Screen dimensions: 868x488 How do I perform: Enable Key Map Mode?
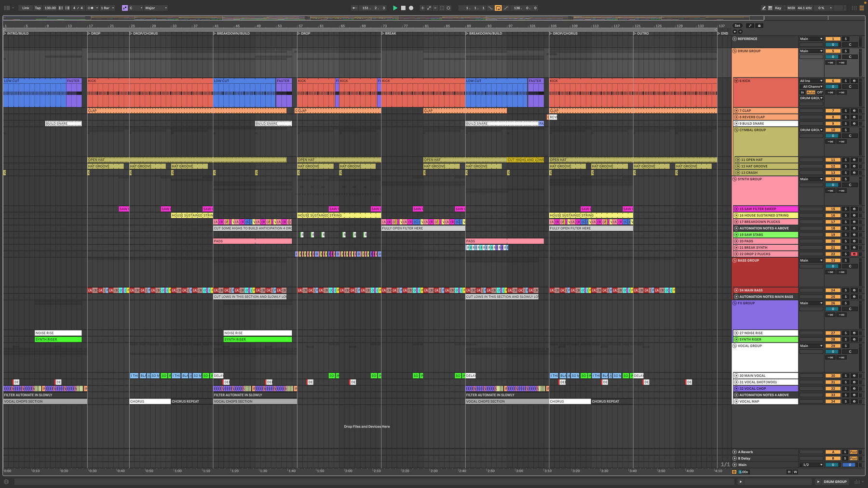click(x=778, y=8)
